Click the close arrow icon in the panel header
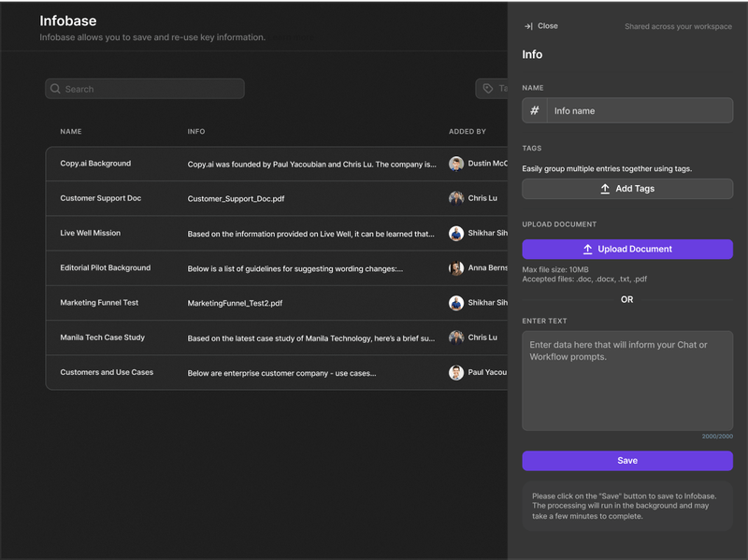748x560 pixels. [x=527, y=26]
